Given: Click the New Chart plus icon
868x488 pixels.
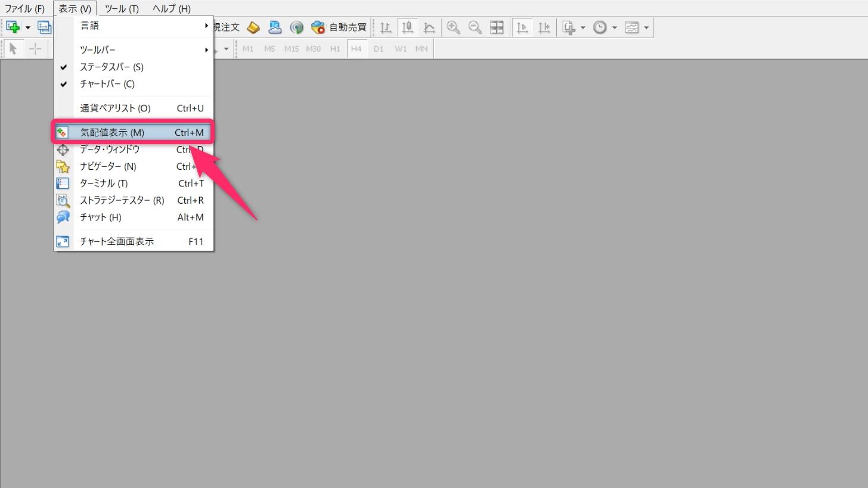Looking at the screenshot, I should (x=13, y=27).
